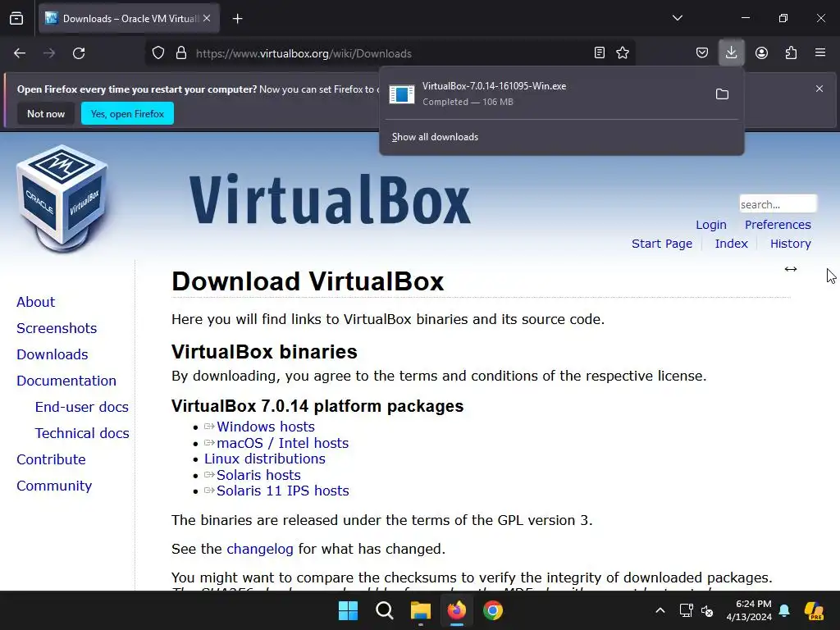
Task: Launch Google Chrome from taskbar
Action: coord(493,610)
